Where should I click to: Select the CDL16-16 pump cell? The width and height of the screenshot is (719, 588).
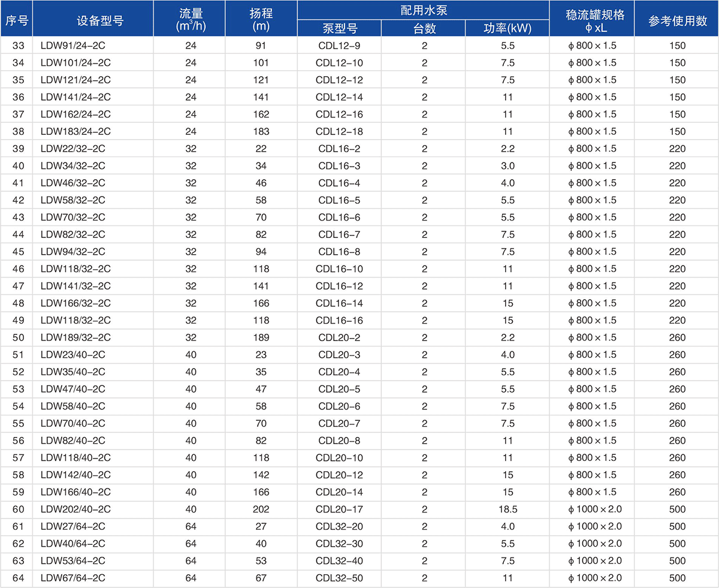tap(339, 320)
